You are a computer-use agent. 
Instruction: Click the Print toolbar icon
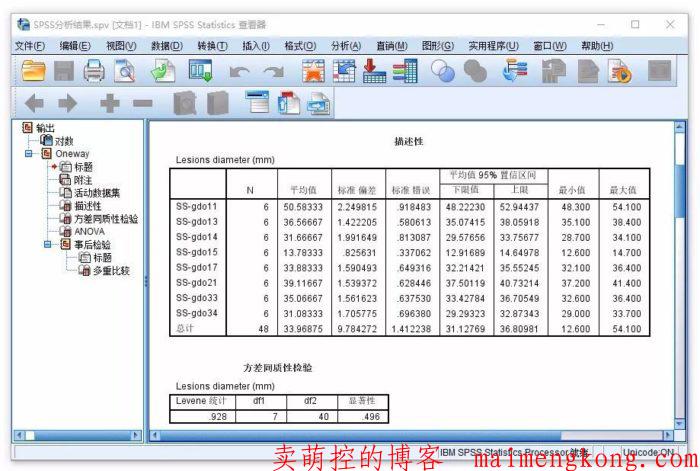coord(94,70)
